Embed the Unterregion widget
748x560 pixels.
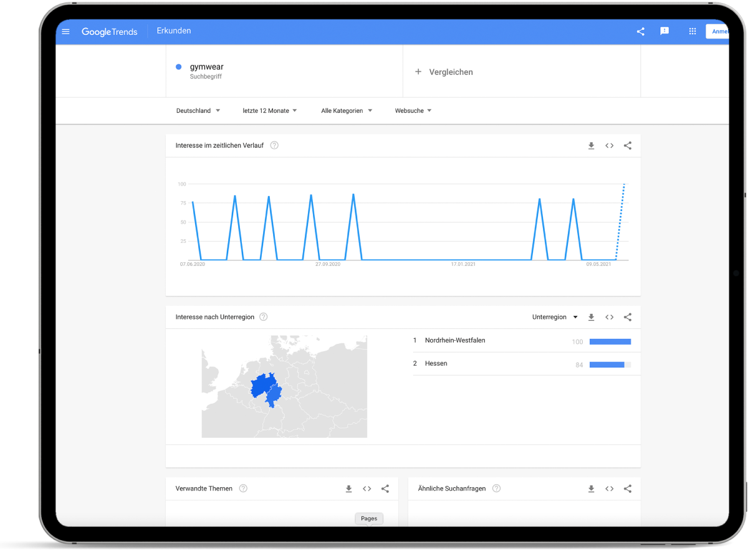point(610,317)
